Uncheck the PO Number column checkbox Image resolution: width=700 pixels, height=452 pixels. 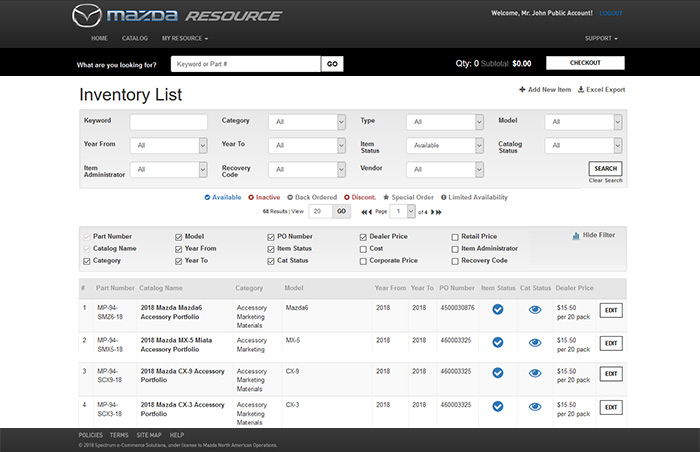coord(270,237)
